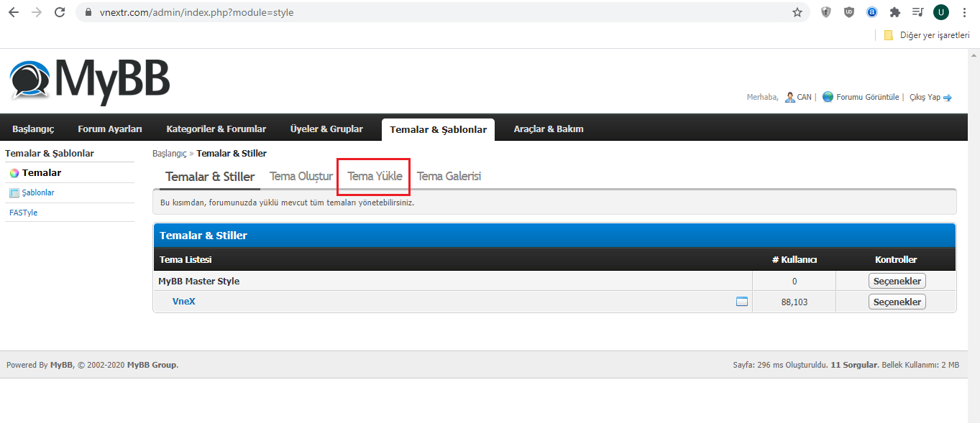Open the blue 'a' extension icon
The image size is (980, 423).
click(872, 12)
